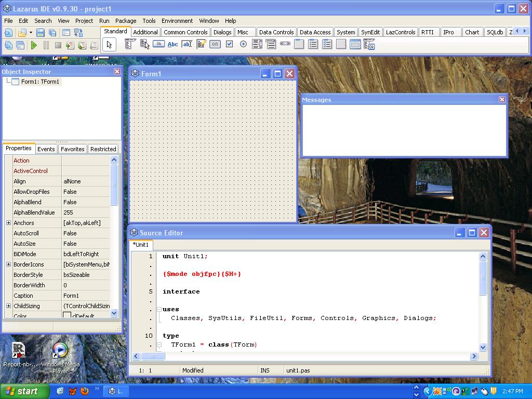
Task: Pick the TLabel (Abc) component
Action: pyautogui.click(x=173, y=44)
